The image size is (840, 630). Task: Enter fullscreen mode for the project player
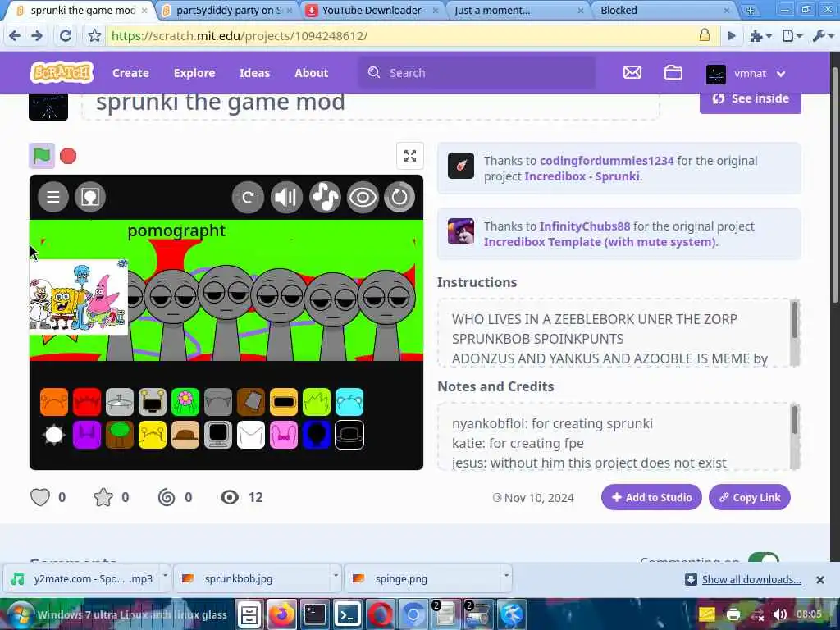(x=410, y=156)
